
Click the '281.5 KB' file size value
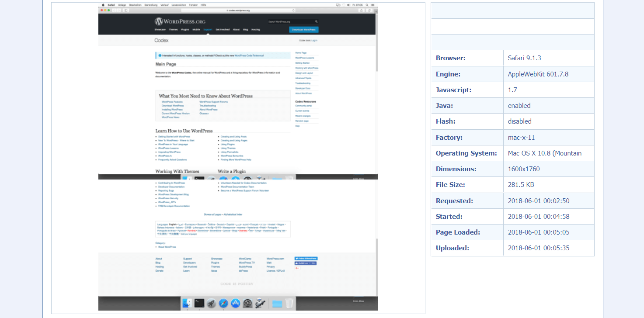tap(521, 184)
